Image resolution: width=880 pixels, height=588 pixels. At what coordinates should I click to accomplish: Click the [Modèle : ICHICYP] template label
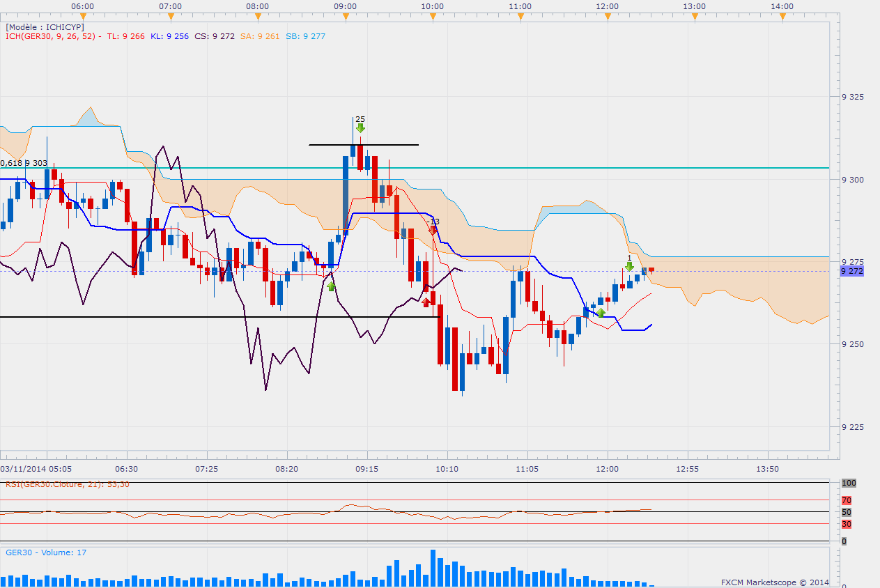pos(45,27)
